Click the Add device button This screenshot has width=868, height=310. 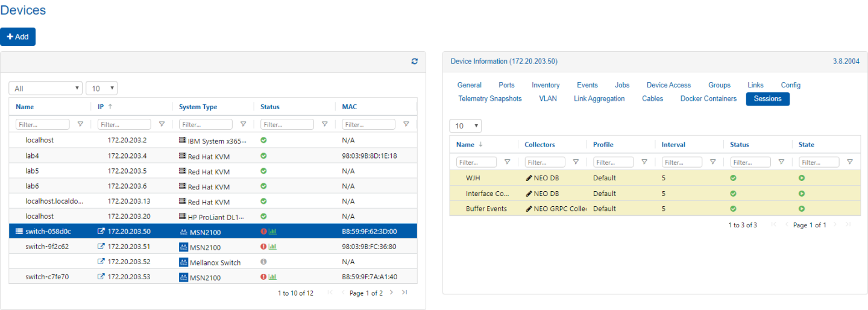click(18, 37)
